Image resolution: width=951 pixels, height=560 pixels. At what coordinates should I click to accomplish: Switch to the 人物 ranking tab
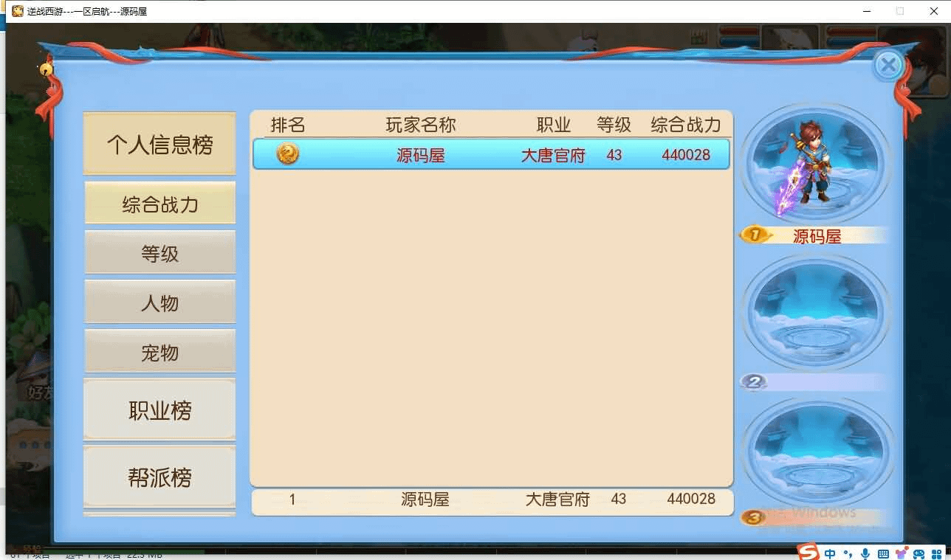pyautogui.click(x=159, y=303)
